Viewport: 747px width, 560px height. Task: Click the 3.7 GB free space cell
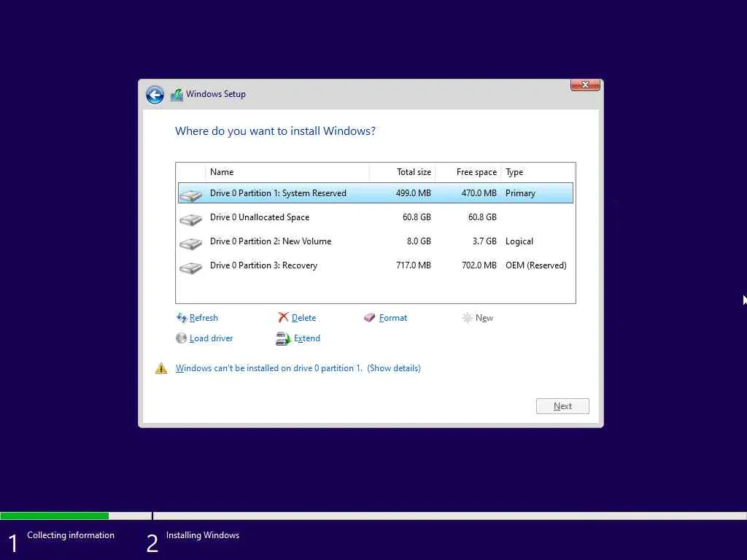pos(484,241)
